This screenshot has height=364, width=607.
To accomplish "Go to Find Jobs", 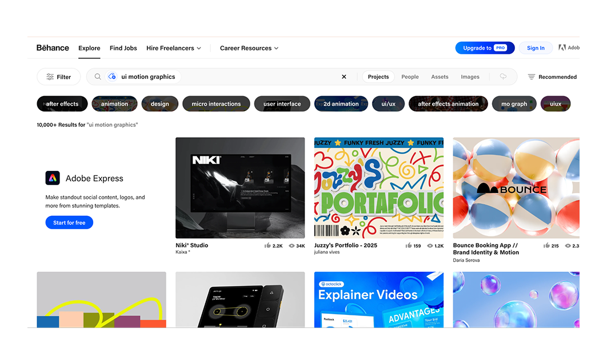I will [123, 48].
